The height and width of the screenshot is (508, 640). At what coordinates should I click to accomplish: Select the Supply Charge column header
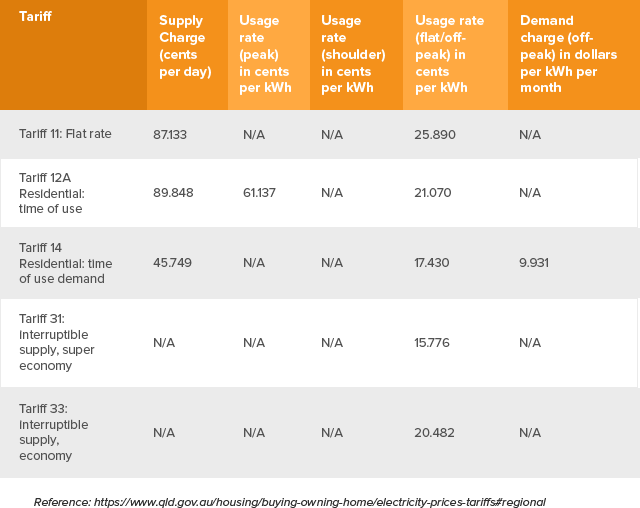(x=185, y=46)
